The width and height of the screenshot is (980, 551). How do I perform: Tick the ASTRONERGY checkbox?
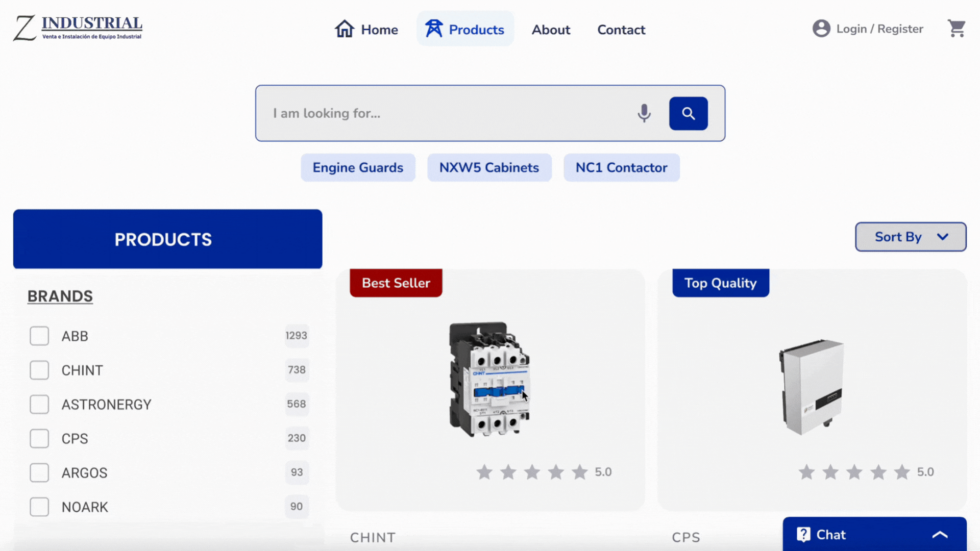click(x=39, y=405)
